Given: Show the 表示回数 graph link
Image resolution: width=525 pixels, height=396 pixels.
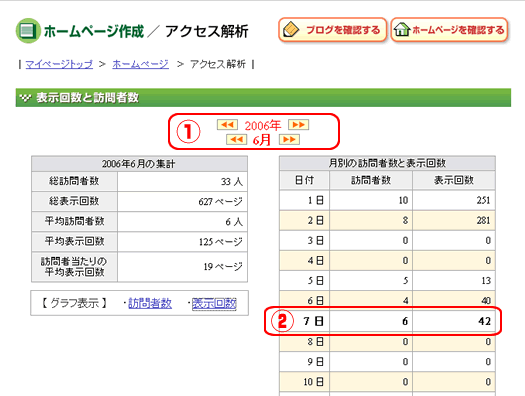Looking at the screenshot, I should click(x=214, y=303).
